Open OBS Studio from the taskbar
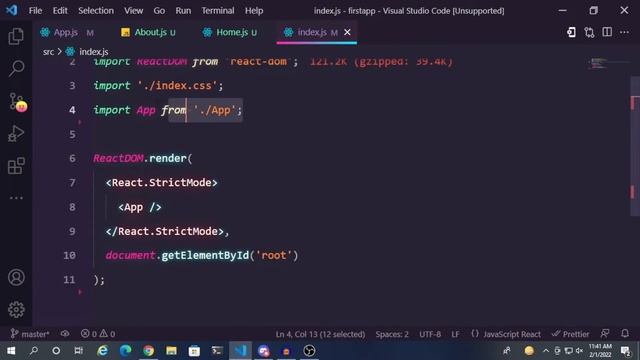The width and height of the screenshot is (640, 360). pyautogui.click(x=309, y=351)
